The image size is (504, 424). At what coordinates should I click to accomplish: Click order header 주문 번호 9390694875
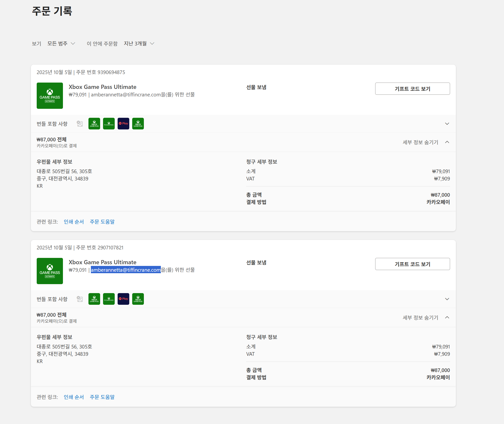[101, 72]
